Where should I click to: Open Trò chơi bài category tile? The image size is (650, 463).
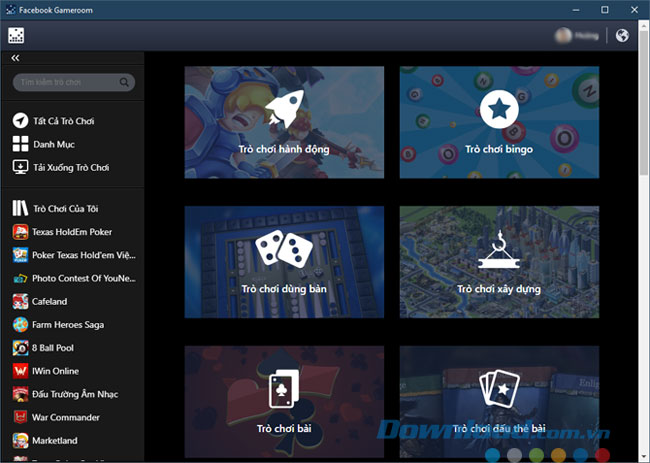click(x=284, y=402)
